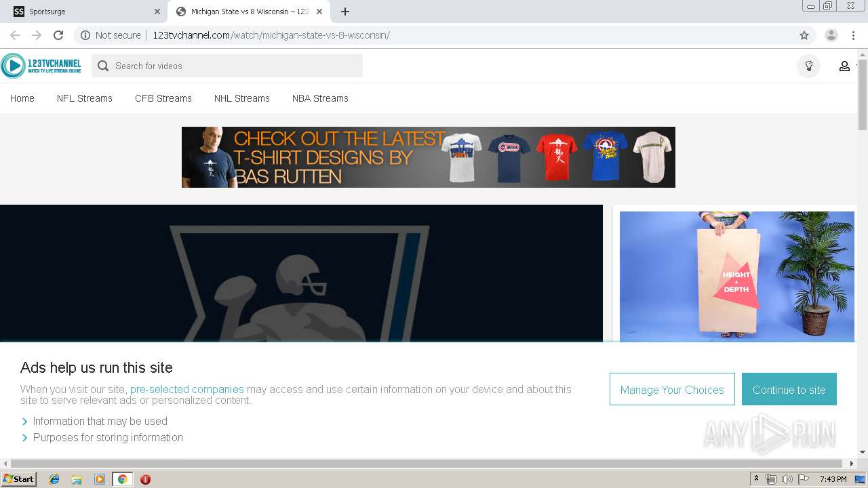Toggle the lightbulb dark mode icon

[808, 66]
